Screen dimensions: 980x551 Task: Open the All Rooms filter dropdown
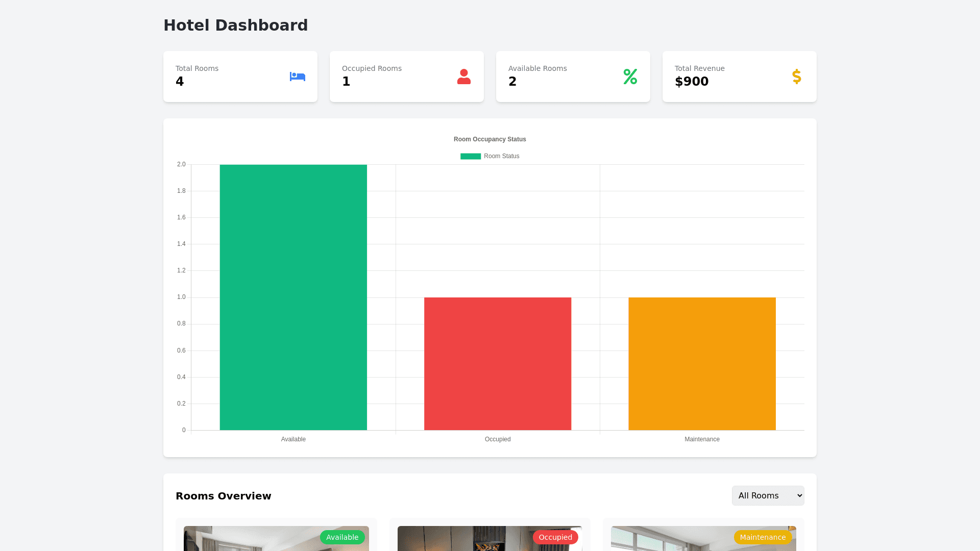(768, 495)
